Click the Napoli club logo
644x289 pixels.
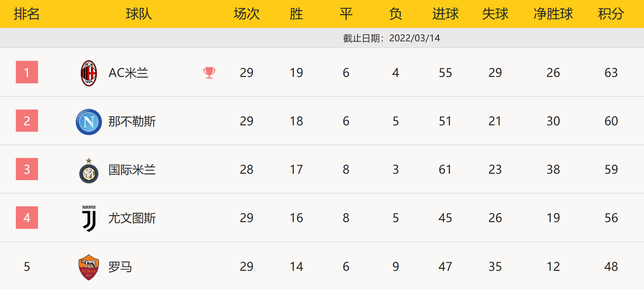[89, 122]
